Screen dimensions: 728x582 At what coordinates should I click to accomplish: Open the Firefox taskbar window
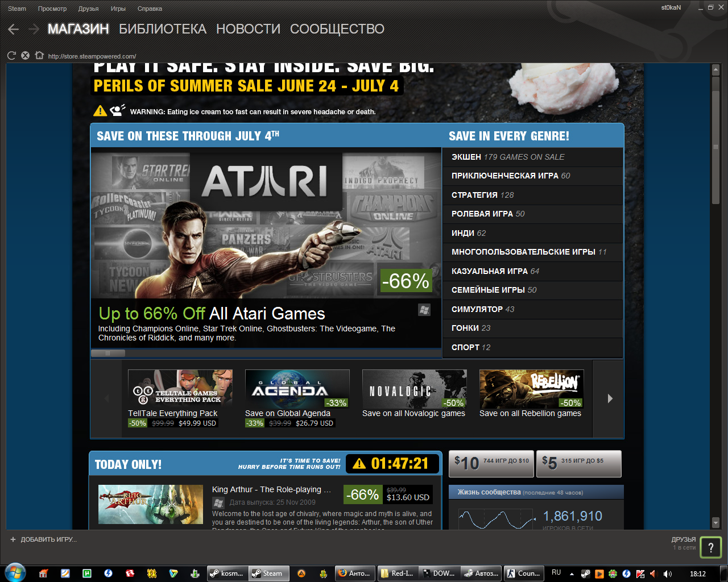point(355,573)
